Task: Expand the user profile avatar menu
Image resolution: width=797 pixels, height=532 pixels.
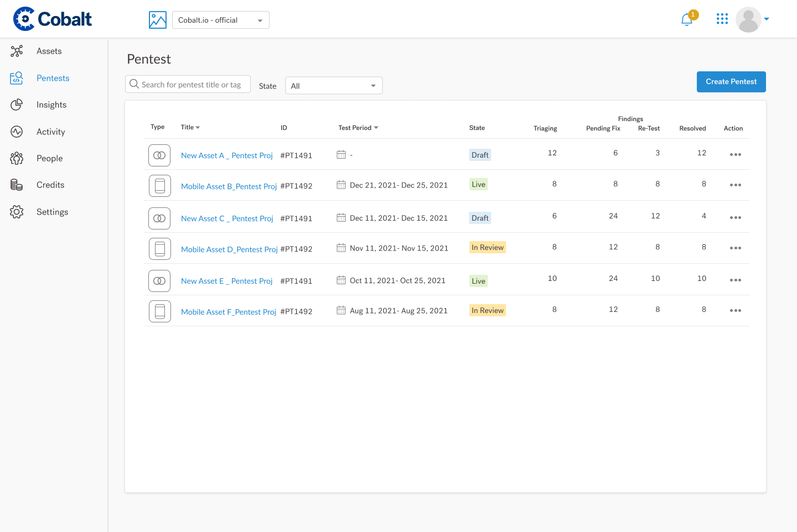Action: pos(748,19)
